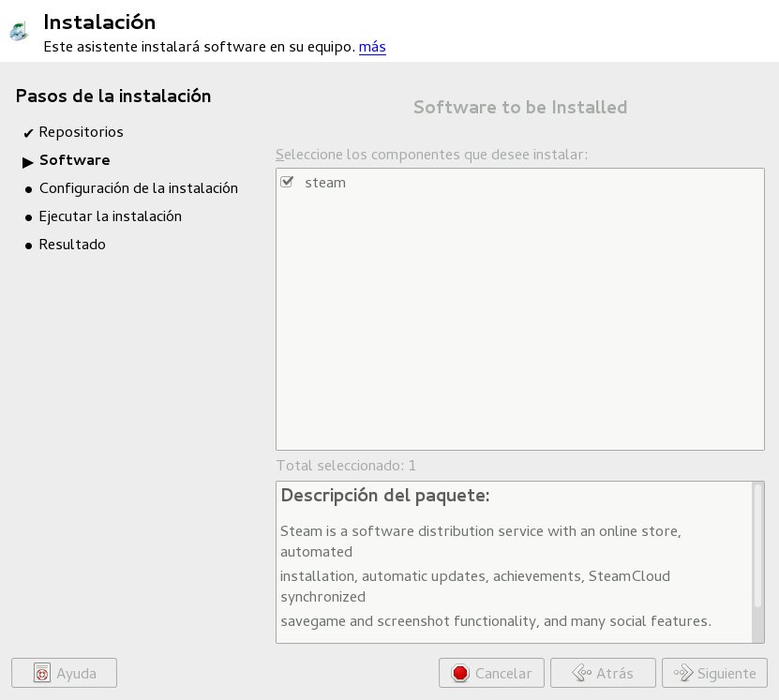Click the Cancelar button label
The width and height of the screenshot is (779, 700).
(x=503, y=673)
